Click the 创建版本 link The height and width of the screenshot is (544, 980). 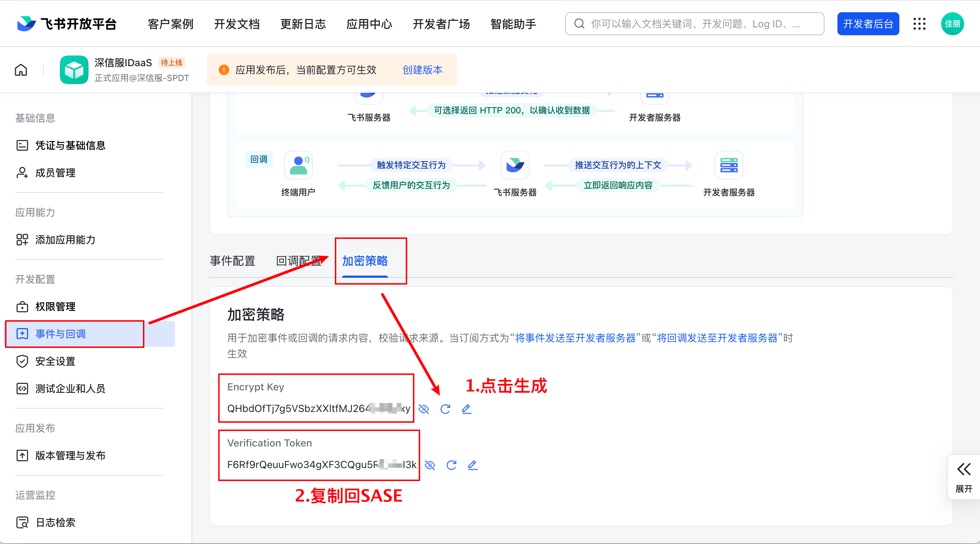click(x=422, y=70)
